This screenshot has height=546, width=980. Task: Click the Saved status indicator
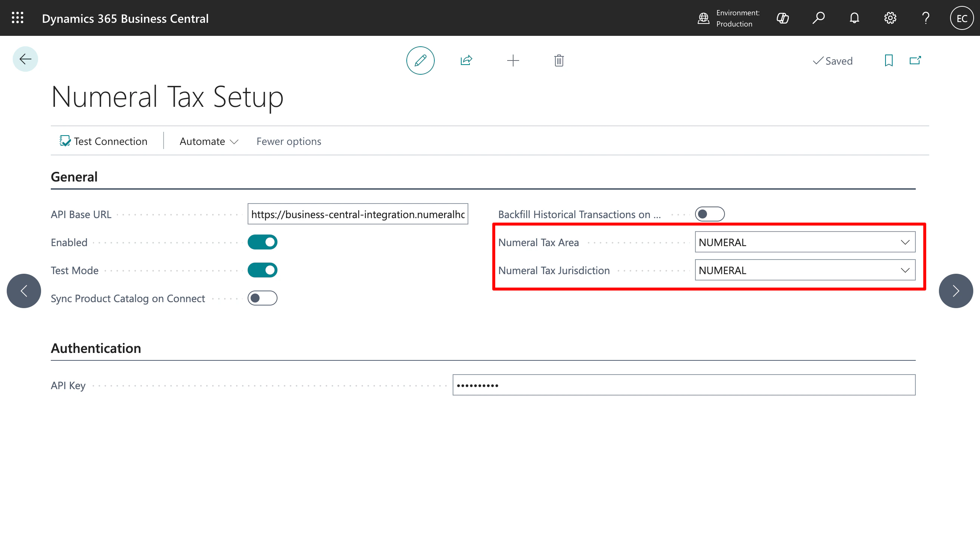[x=833, y=61]
